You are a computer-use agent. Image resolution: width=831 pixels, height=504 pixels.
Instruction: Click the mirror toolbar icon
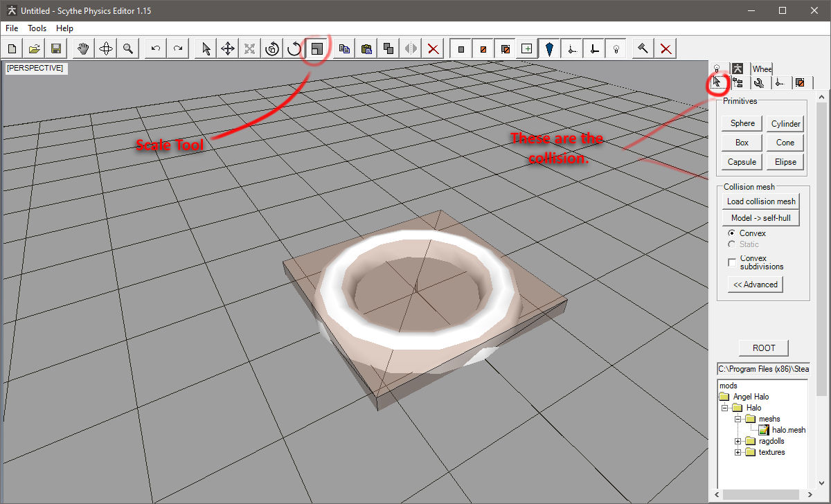tap(411, 48)
